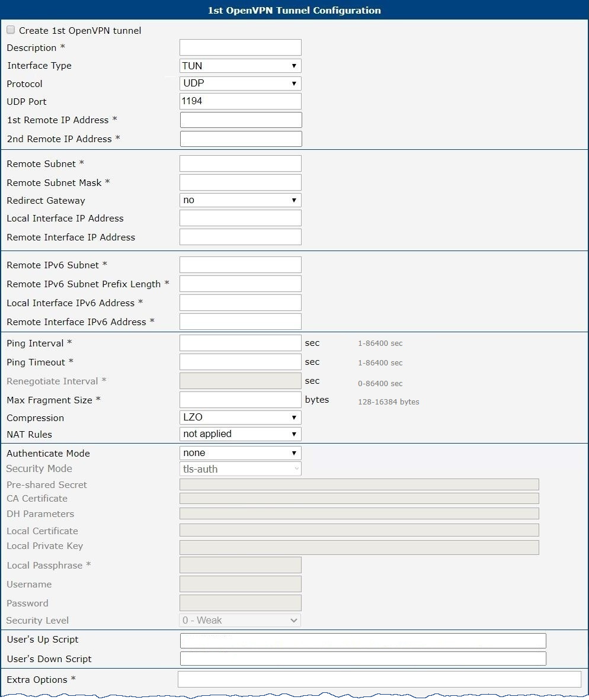Click the Username input field
The image size is (589, 700).
pos(240,584)
